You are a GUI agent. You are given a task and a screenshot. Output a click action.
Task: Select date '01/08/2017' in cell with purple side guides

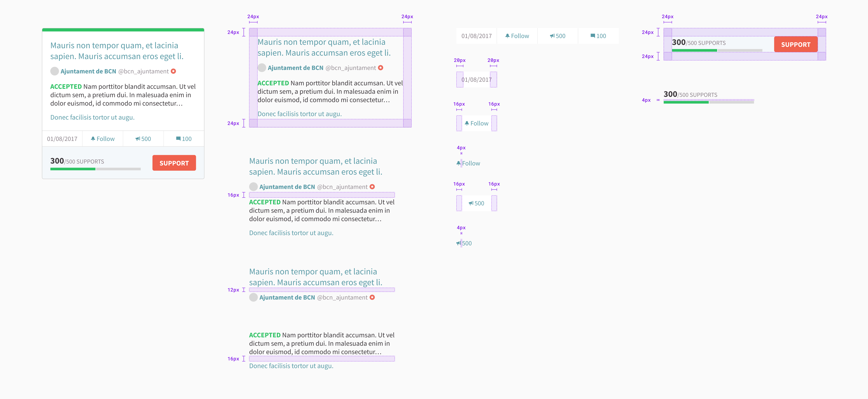point(476,80)
